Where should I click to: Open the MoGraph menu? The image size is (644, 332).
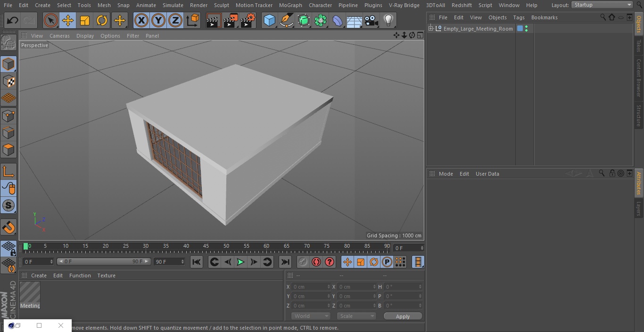[x=290, y=5]
